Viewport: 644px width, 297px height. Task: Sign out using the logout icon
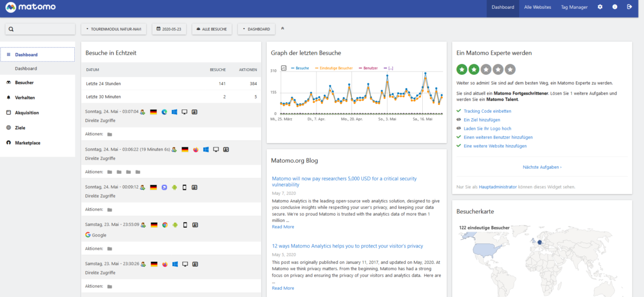coord(630,7)
